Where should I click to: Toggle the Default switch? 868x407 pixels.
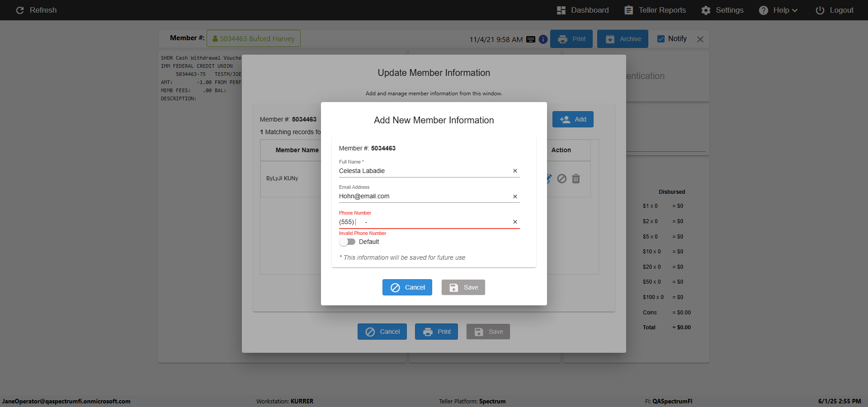pyautogui.click(x=347, y=242)
